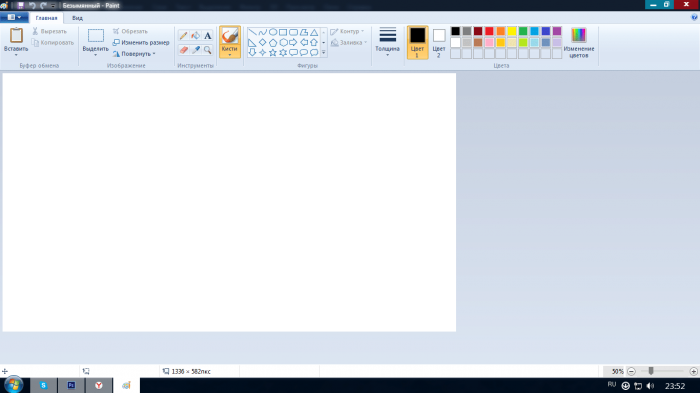Select the Pencil tool
This screenshot has width=700, height=393.
coord(183,36)
